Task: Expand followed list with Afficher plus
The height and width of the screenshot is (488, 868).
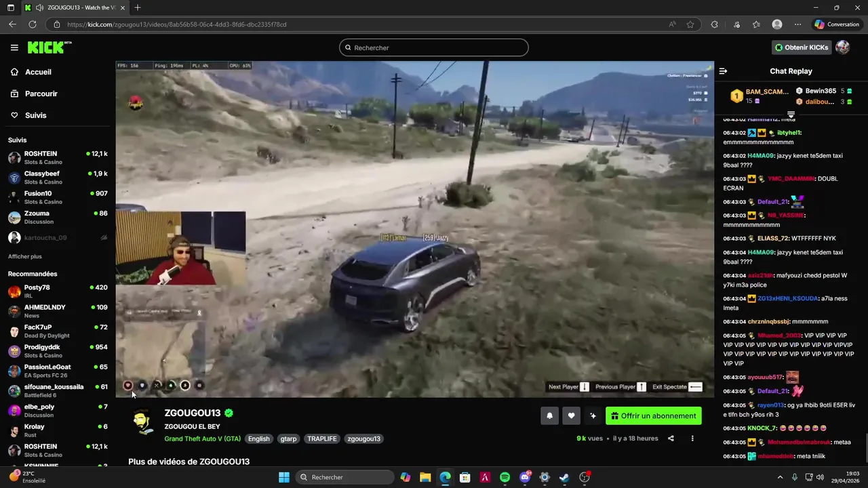Action: 25,257
